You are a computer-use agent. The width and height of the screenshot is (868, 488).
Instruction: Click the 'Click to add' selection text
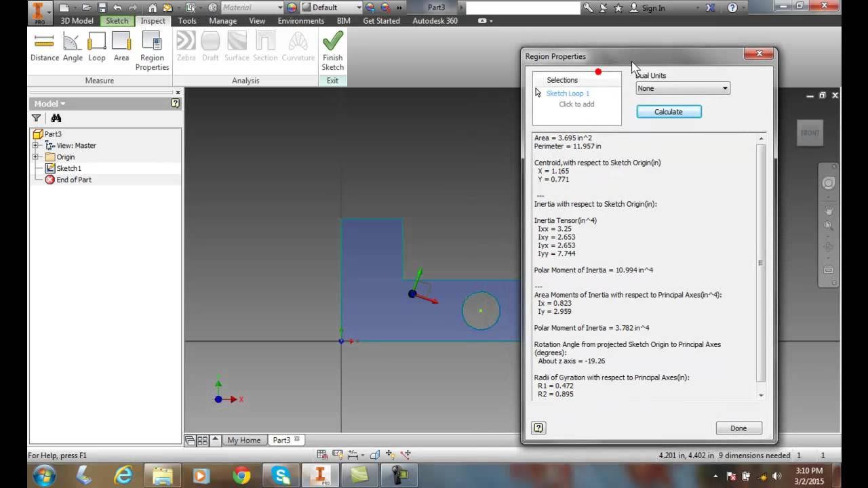pyautogui.click(x=576, y=104)
